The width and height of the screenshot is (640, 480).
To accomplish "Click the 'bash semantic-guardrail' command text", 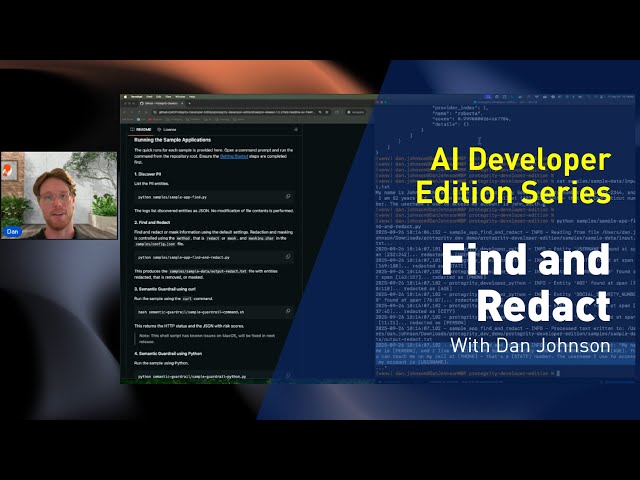I will click(x=191, y=312).
